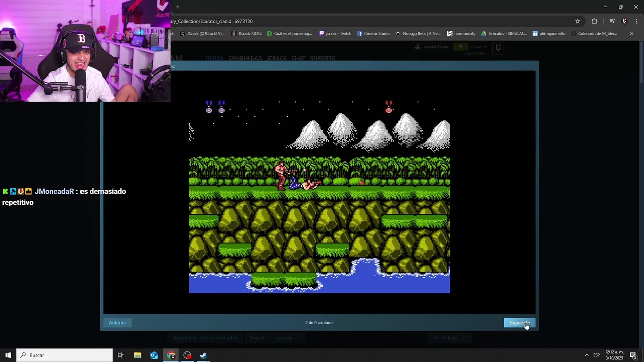The image size is (644, 362).
Task: Open the aldrinjaramillo bookmark
Action: tap(549, 34)
